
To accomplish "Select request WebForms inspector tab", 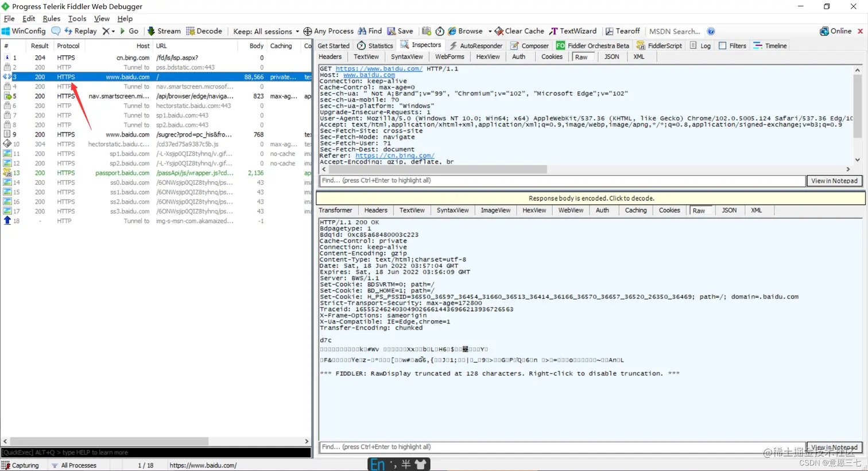I will pos(449,57).
